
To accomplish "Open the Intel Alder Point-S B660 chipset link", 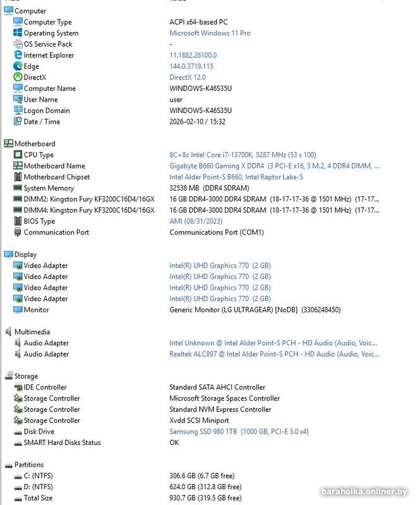I will [x=236, y=177].
